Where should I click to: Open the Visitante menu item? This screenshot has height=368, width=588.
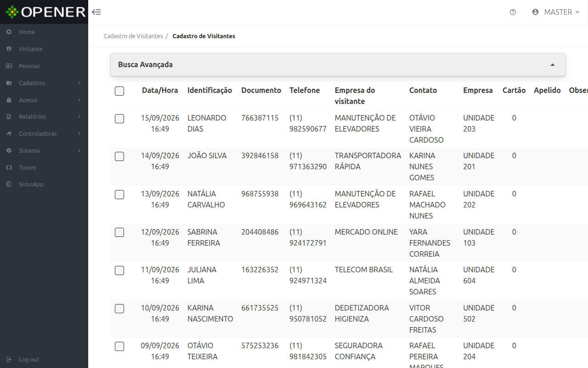coord(44,49)
